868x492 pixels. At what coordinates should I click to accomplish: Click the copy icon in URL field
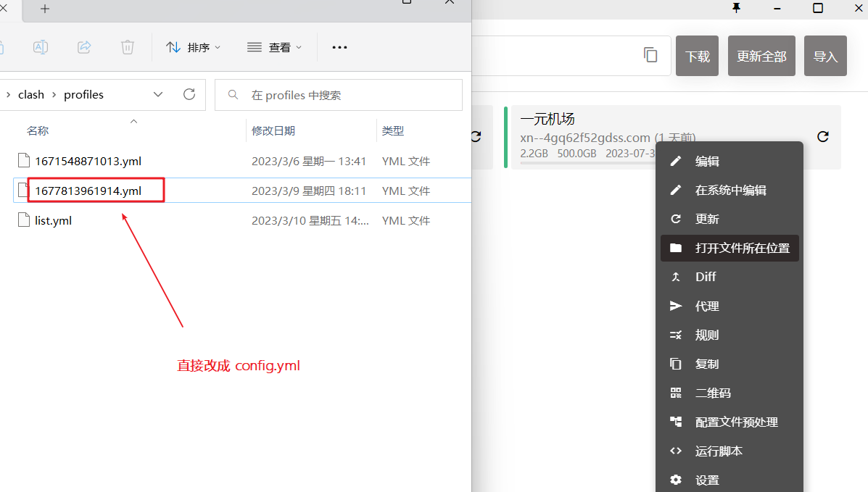pyautogui.click(x=650, y=55)
